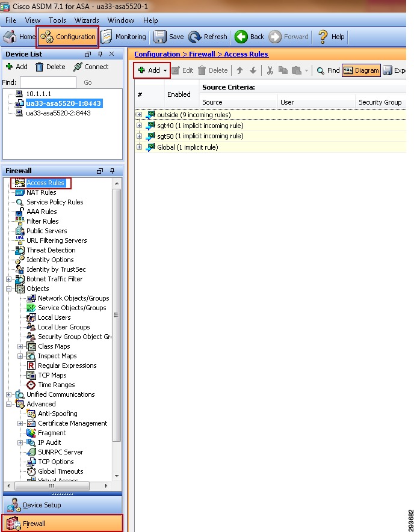Viewport: 414px width, 532px height.
Task: Open Time Ranges
Action: [56, 385]
